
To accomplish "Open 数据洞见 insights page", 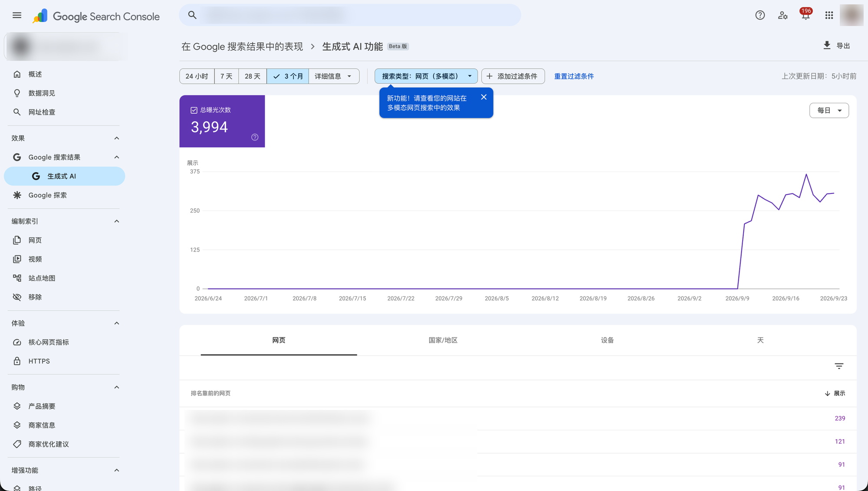I will [64, 93].
